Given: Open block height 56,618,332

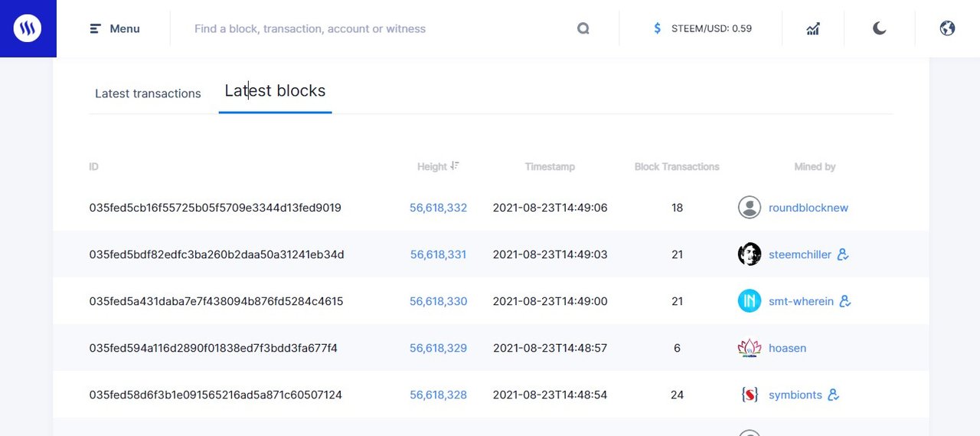Looking at the screenshot, I should point(438,208).
